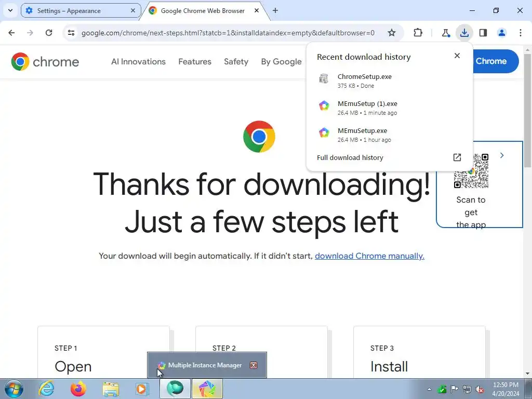Switch to Settings – Appearance tab
Screen dimensions: 532x399
81,10
